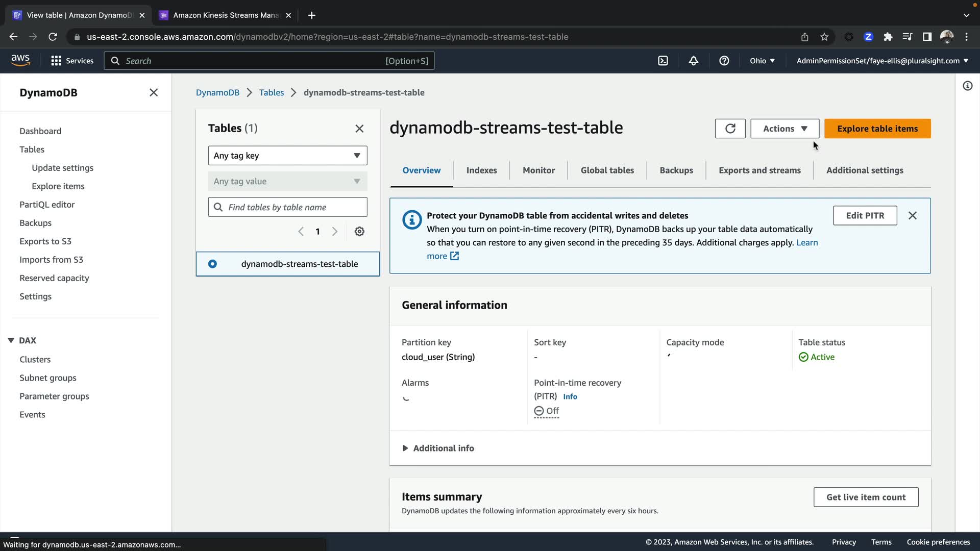Switch to Exports and streams tab
The width and height of the screenshot is (980, 551).
coord(759,170)
